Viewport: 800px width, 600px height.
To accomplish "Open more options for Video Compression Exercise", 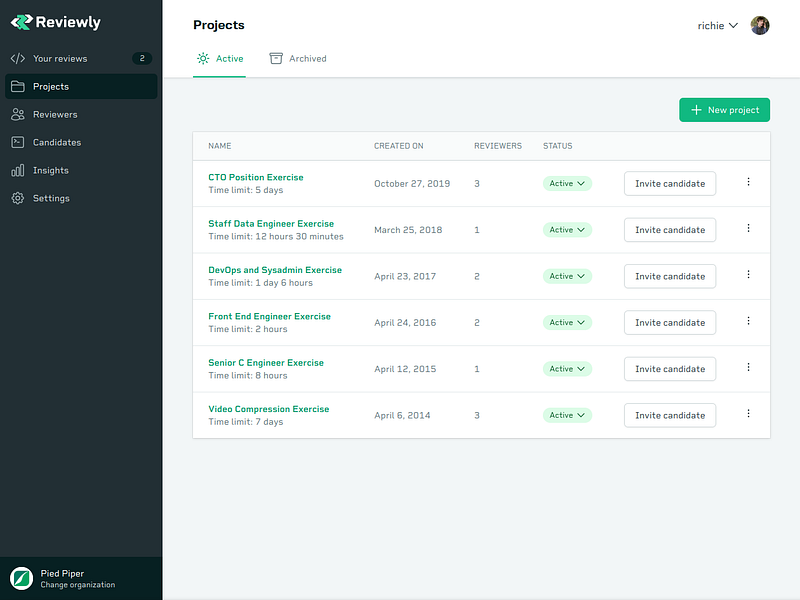I will click(748, 414).
